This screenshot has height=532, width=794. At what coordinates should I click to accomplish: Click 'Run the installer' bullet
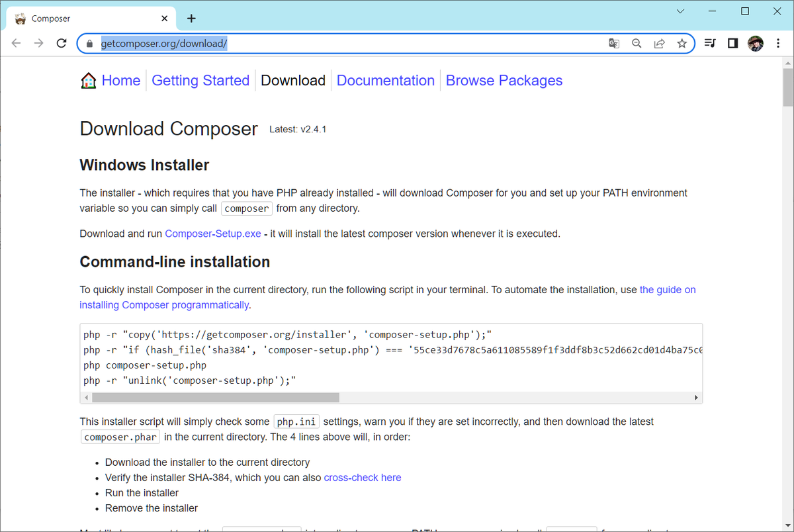(142, 493)
